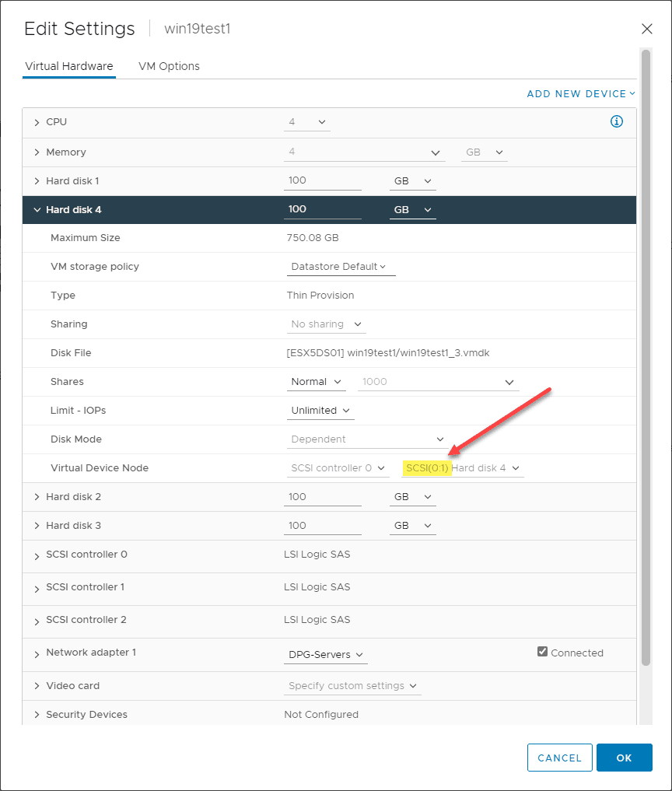Expand the CPU section

click(37, 123)
